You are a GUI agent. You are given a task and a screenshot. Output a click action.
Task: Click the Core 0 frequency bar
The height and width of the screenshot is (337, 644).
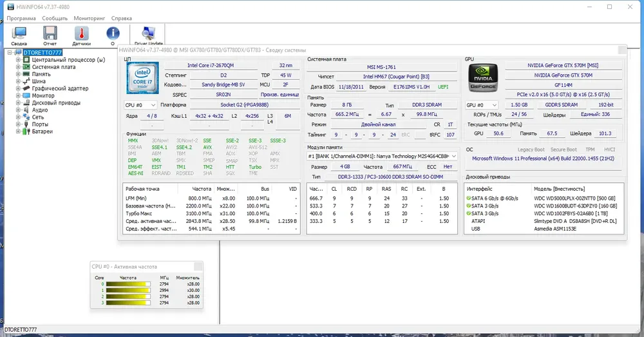pyautogui.click(x=128, y=284)
